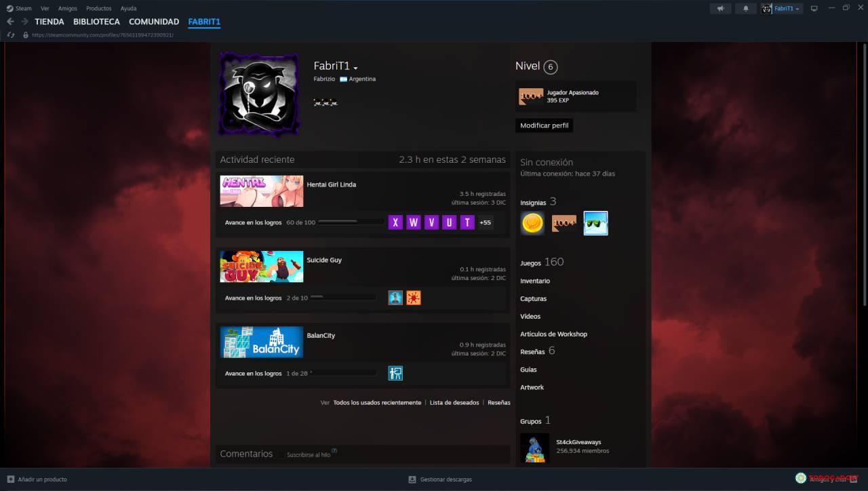Screen dimensions: 868x491
Task: Open Artículos de Workshop
Action: tap(553, 334)
